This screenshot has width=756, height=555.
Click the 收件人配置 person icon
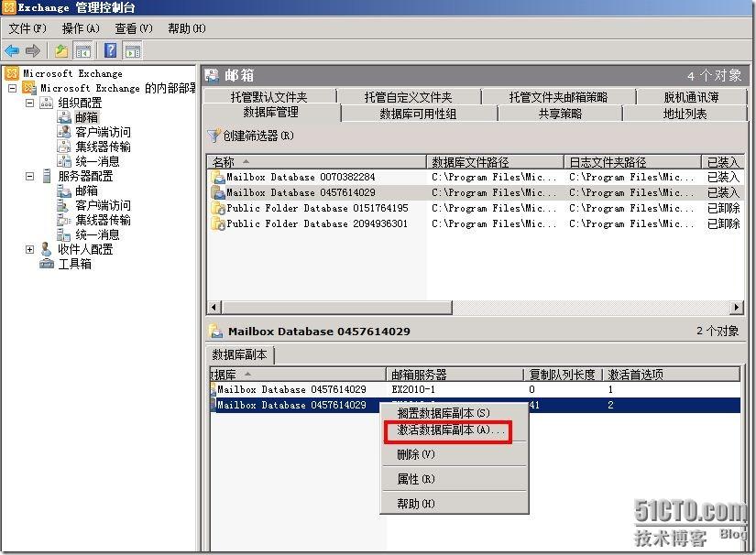47,249
